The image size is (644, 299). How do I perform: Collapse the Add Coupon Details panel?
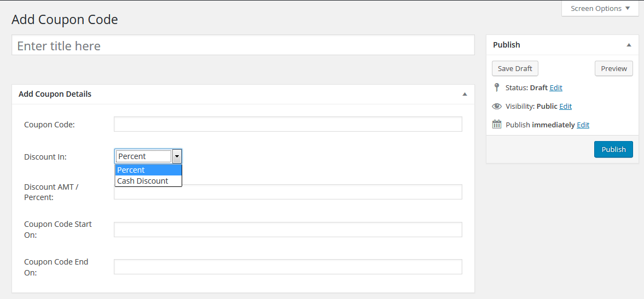[465, 95]
